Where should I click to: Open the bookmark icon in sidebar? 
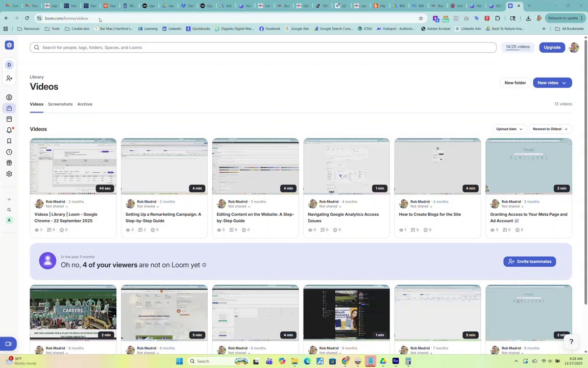pos(9,141)
